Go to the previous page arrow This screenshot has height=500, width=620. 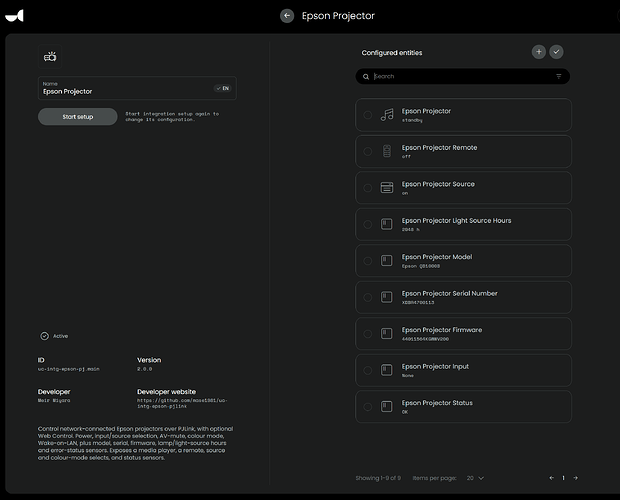(x=552, y=478)
